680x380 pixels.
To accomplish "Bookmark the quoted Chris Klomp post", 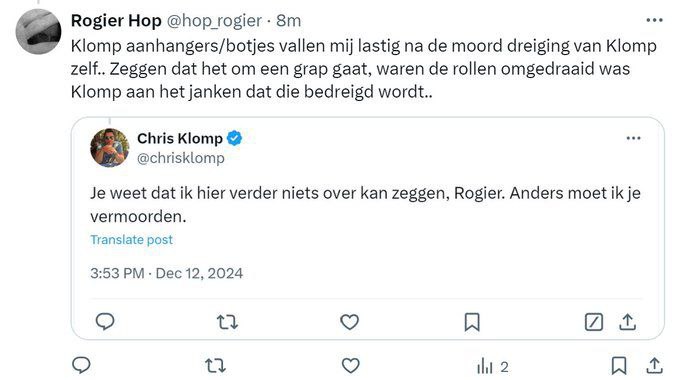I will pyautogui.click(x=472, y=322).
